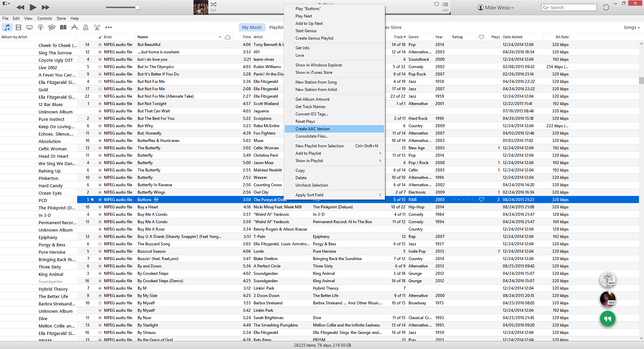Open the Music library icon

coord(7,27)
